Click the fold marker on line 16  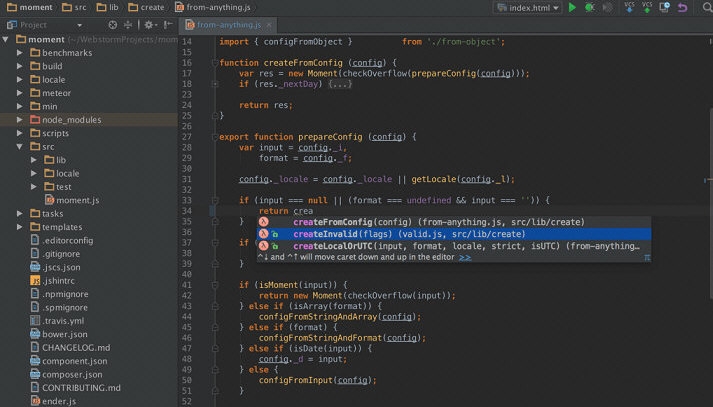215,63
